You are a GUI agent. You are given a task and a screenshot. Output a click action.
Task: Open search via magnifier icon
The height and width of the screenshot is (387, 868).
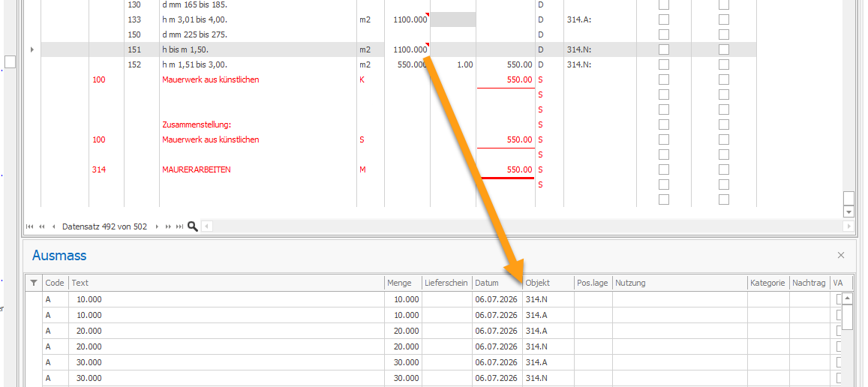click(x=193, y=226)
